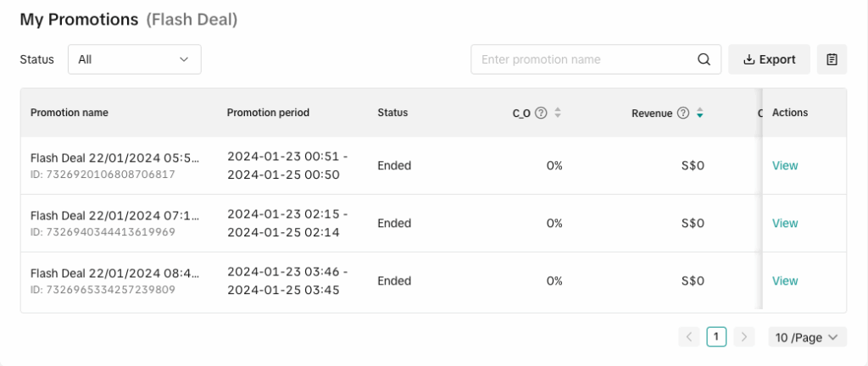View the Flash Deal 07:1… promotion

pyautogui.click(x=785, y=223)
